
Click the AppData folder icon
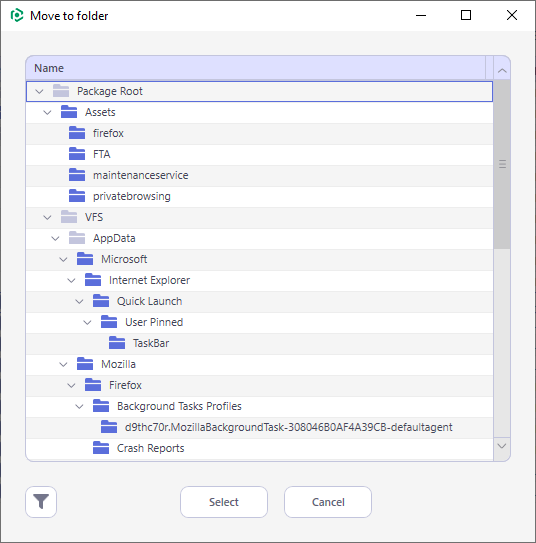77,238
